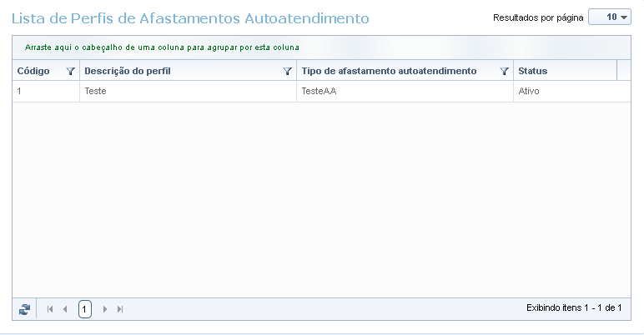Open the Código column filter

[70, 72]
